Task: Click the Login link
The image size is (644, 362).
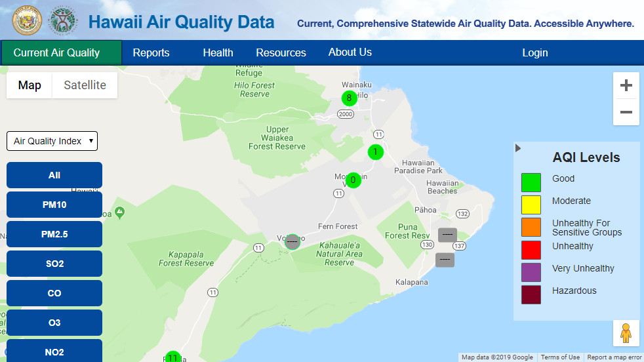Action: (534, 52)
